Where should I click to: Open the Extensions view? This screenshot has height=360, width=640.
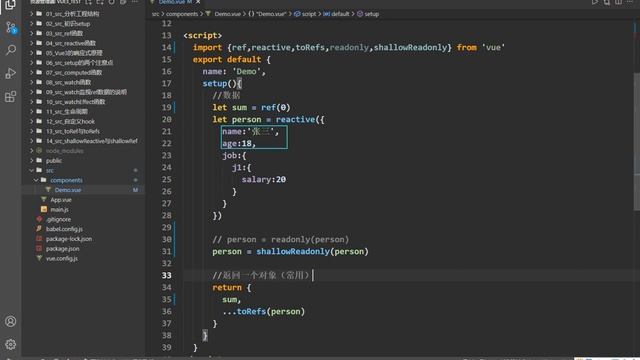coord(11,97)
